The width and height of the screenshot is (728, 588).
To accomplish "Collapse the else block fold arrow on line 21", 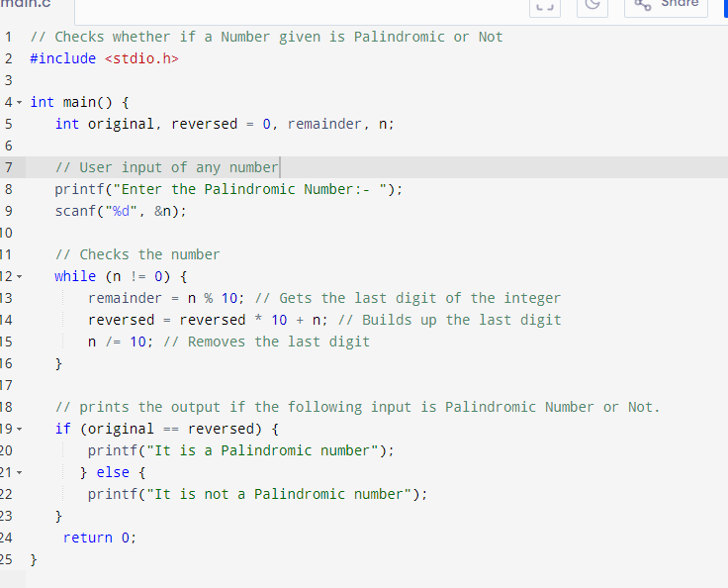I will [20, 473].
